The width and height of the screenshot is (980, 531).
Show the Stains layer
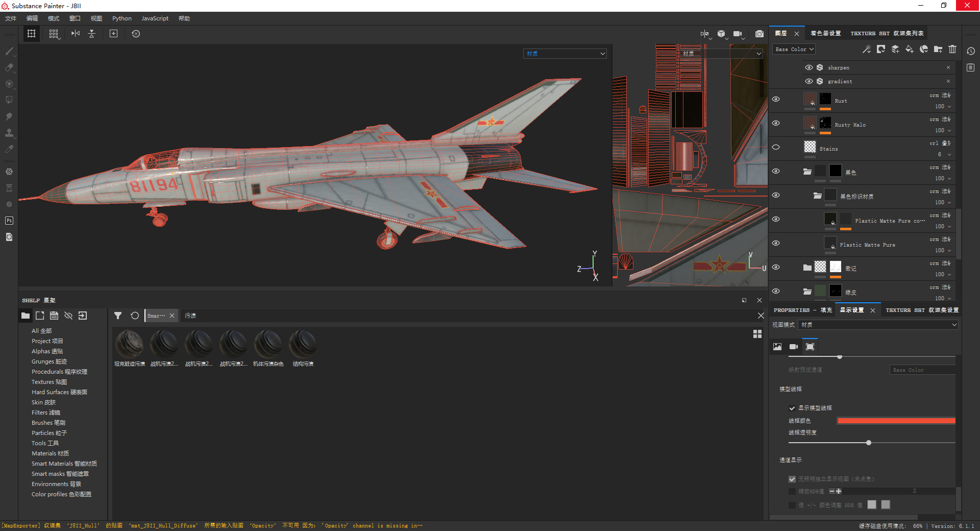tap(776, 148)
